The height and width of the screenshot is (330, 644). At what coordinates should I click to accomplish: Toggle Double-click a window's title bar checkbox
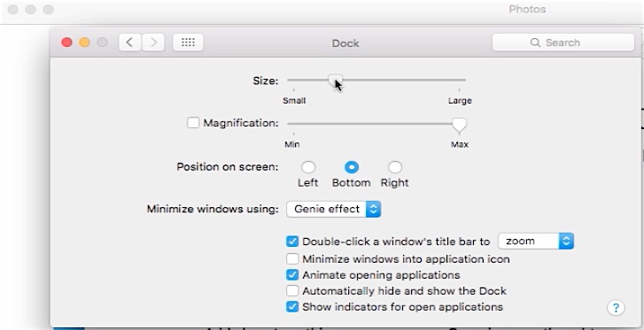(x=292, y=242)
